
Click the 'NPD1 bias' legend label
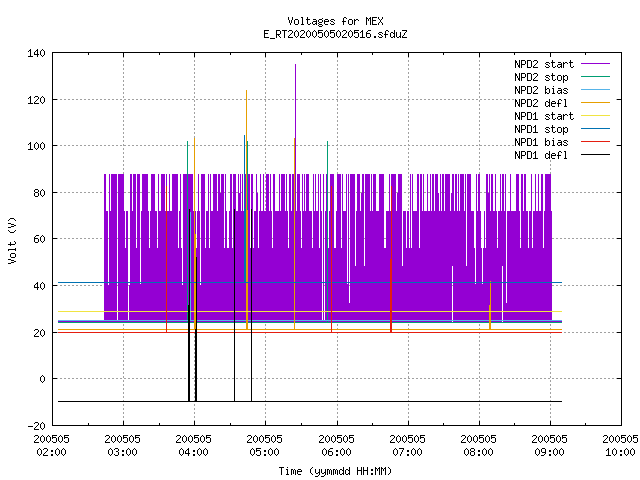541,142
